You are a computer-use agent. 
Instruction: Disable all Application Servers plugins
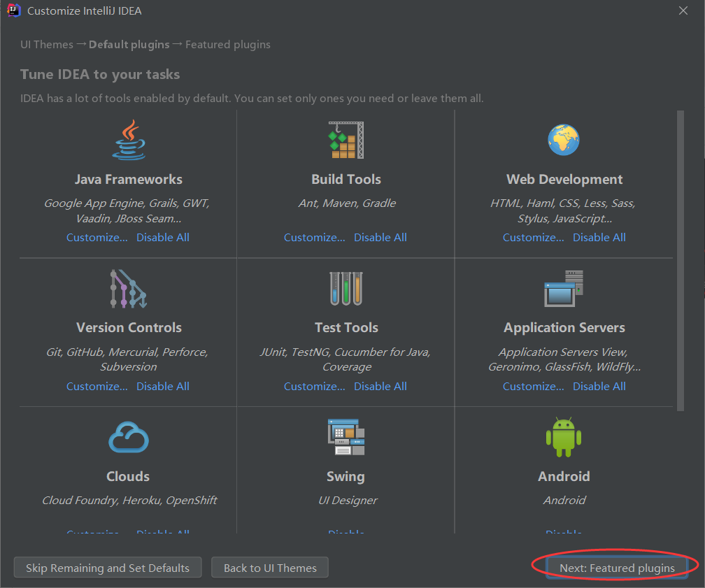[x=599, y=386]
